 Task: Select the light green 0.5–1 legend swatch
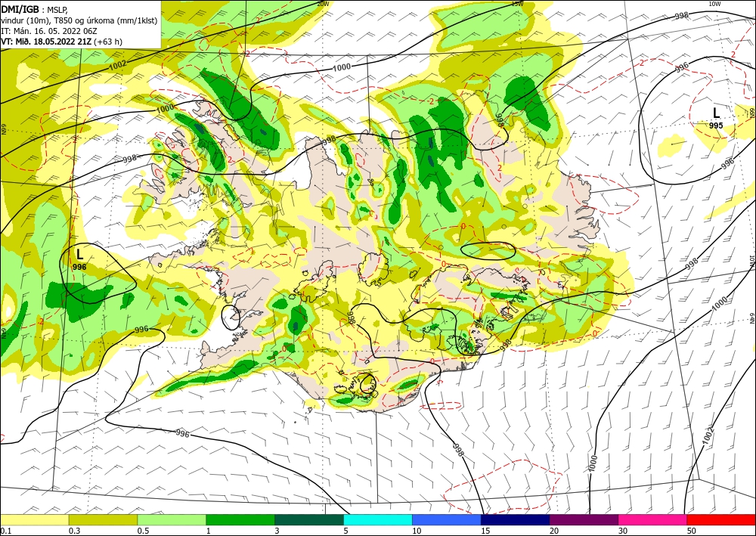[x=172, y=519]
